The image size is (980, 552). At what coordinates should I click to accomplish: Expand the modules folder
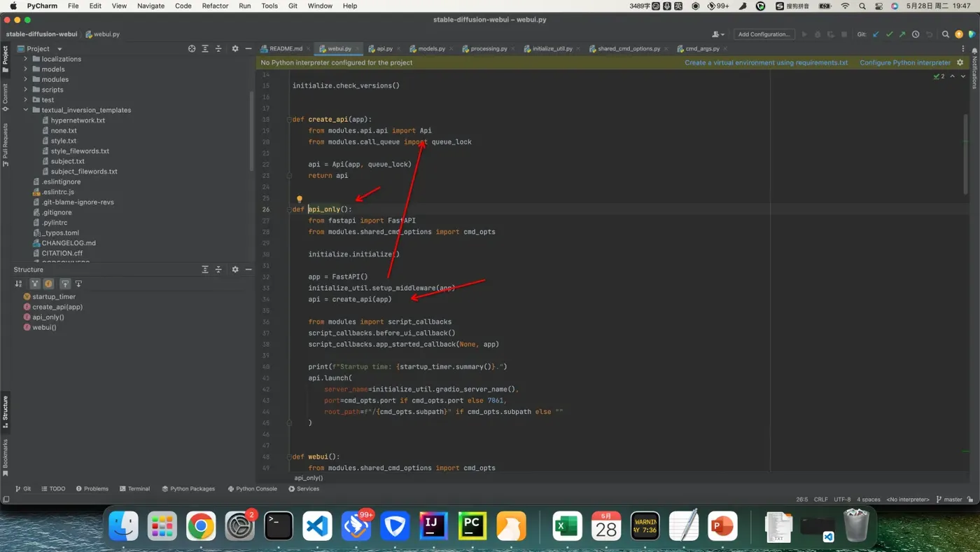[x=26, y=79]
